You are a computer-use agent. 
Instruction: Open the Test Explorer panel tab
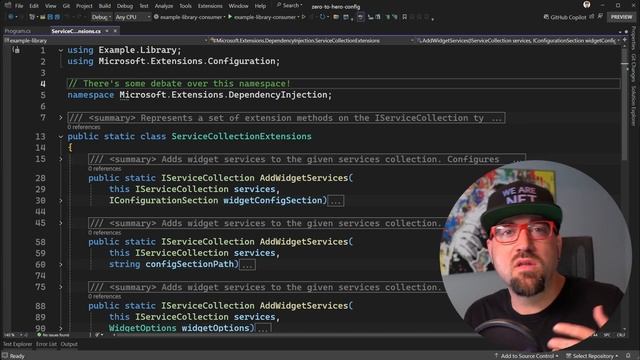pos(17,344)
